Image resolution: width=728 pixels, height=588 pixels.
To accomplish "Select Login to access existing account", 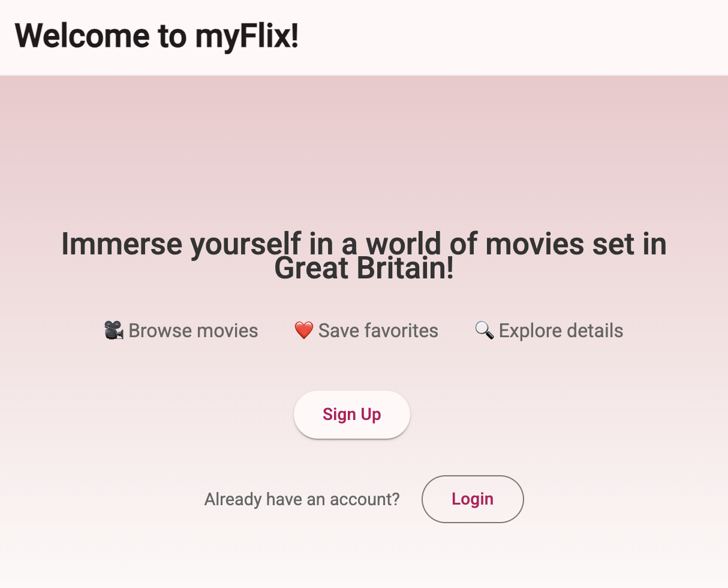I will click(x=473, y=499).
